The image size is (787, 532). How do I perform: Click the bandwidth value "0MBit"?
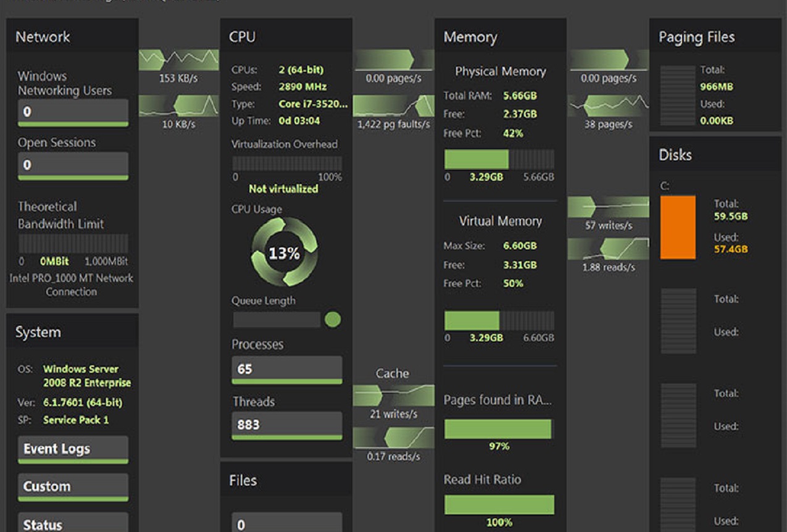[54, 262]
